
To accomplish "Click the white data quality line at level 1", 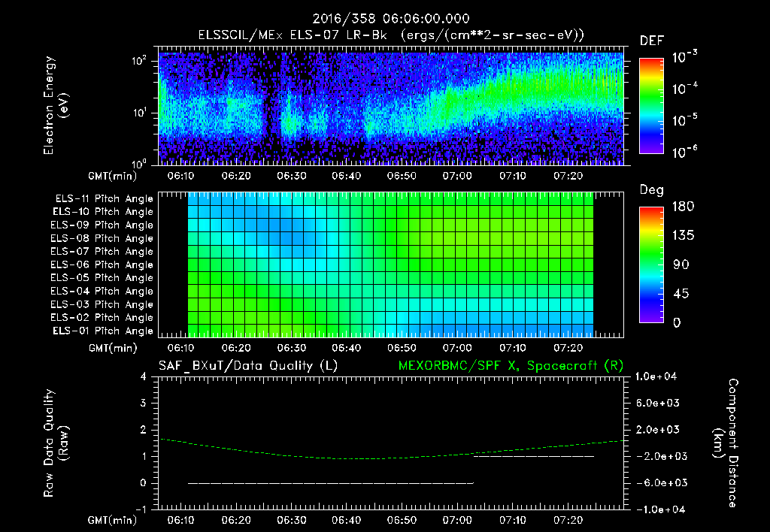I will coord(533,456).
